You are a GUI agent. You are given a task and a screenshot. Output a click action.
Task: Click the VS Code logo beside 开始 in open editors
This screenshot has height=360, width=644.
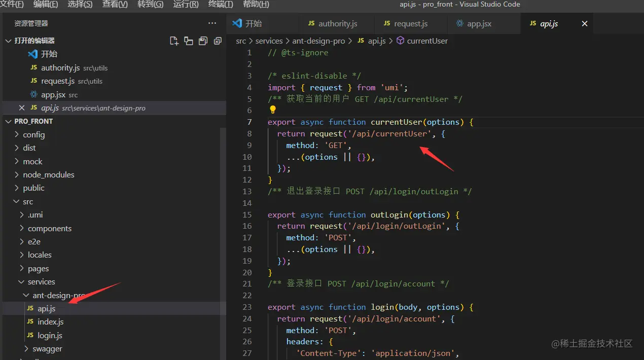coord(33,54)
